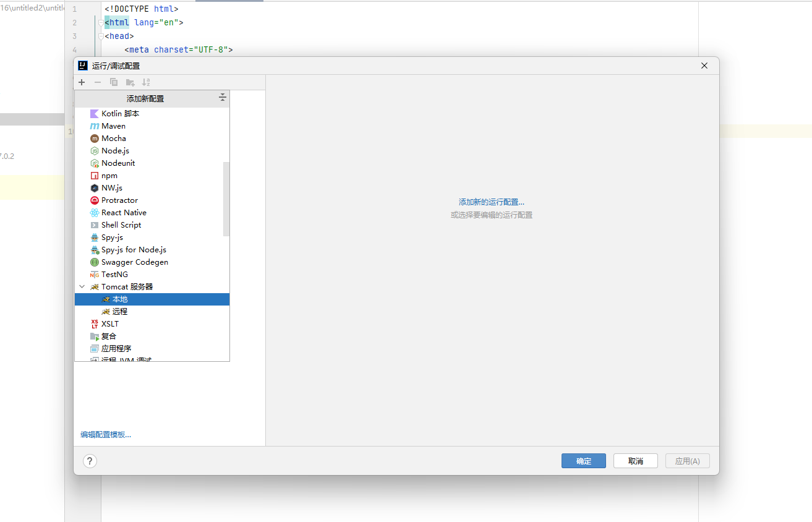The image size is (812, 522).
Task: Select 本地 under Tomcat 服务器
Action: (x=152, y=299)
